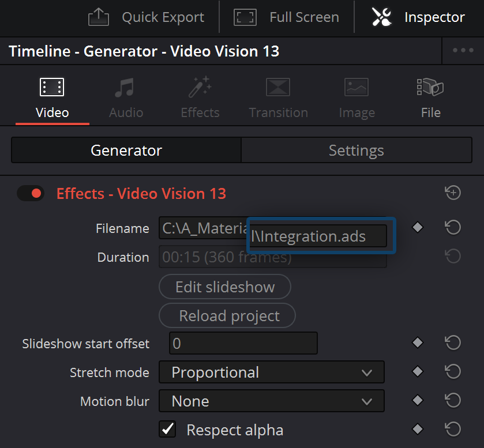Open the Stretch mode dropdown
484x448 pixels.
coord(272,372)
